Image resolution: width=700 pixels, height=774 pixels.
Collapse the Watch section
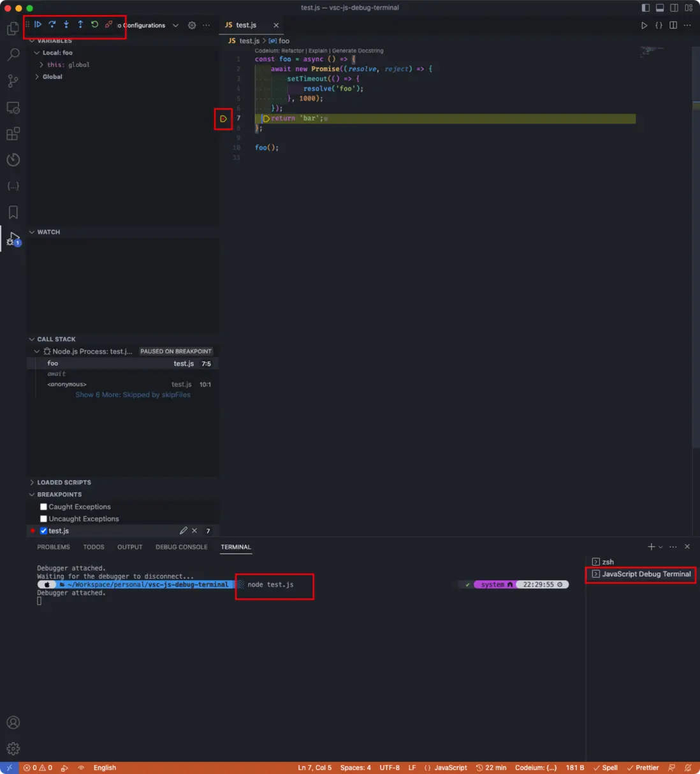(x=32, y=232)
